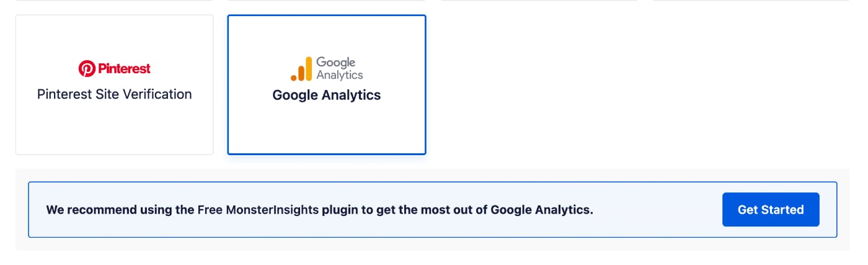The height and width of the screenshot is (265, 868).
Task: Select the Pinterest Site Verification card
Action: click(x=115, y=85)
